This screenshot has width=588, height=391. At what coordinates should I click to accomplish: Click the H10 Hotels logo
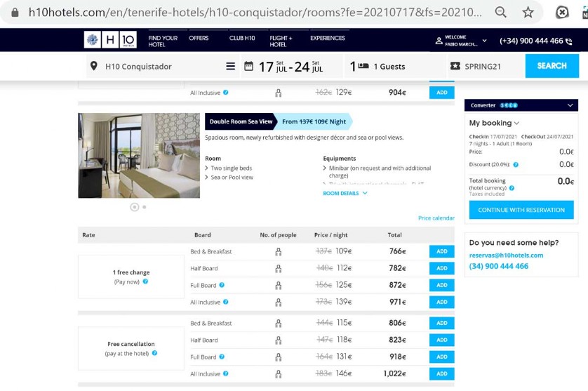click(x=110, y=40)
